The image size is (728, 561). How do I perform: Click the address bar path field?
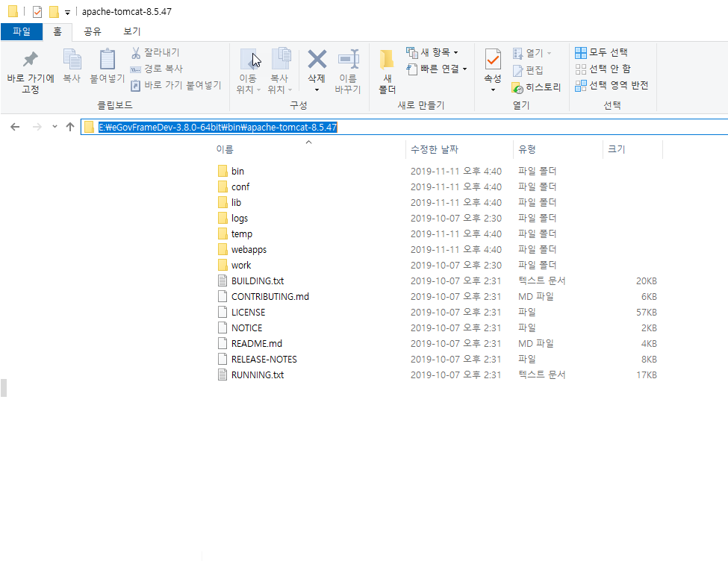coord(404,127)
